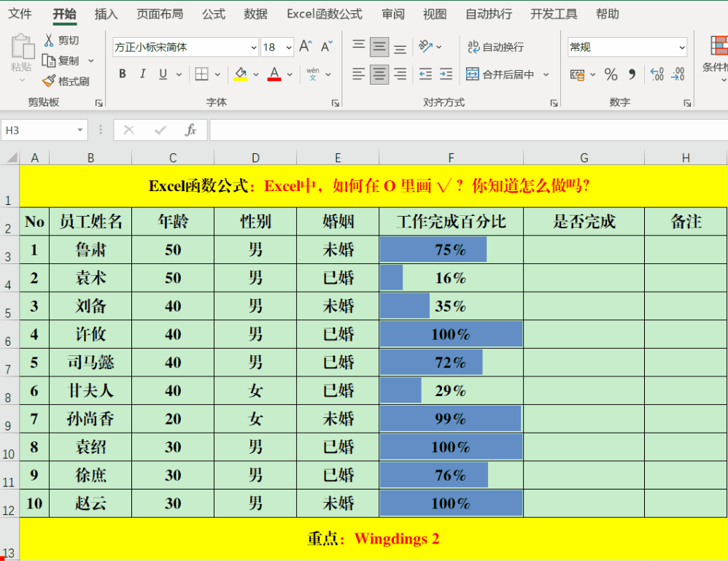Expand the number format dropdown 常规

(681, 47)
